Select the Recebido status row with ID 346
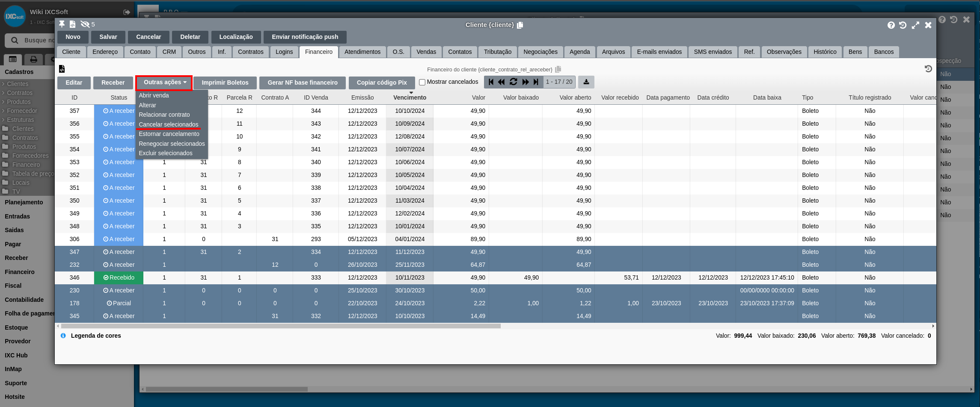This screenshot has width=980, height=407. (119, 277)
